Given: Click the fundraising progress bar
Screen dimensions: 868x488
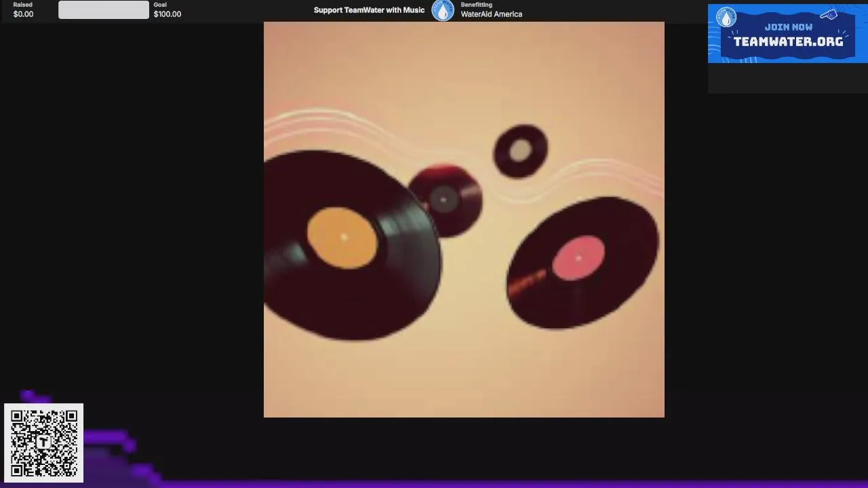Looking at the screenshot, I should tap(104, 9).
